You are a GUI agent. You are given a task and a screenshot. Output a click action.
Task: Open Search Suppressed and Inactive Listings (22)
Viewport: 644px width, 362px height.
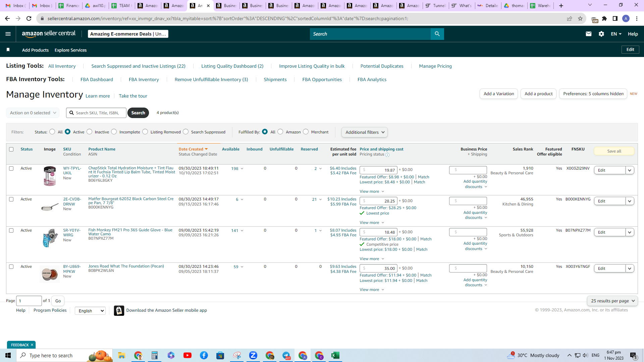pyautogui.click(x=139, y=66)
